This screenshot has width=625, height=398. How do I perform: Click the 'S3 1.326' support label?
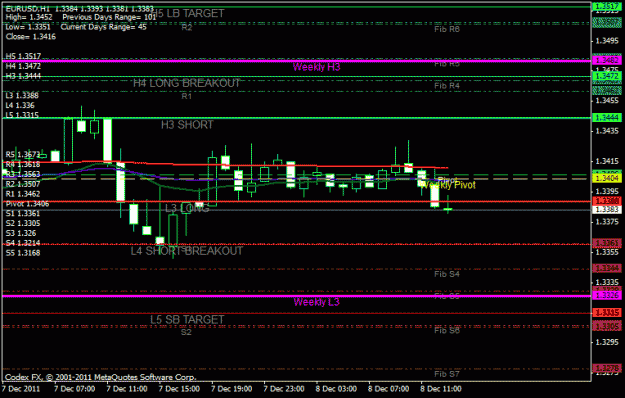[21, 233]
